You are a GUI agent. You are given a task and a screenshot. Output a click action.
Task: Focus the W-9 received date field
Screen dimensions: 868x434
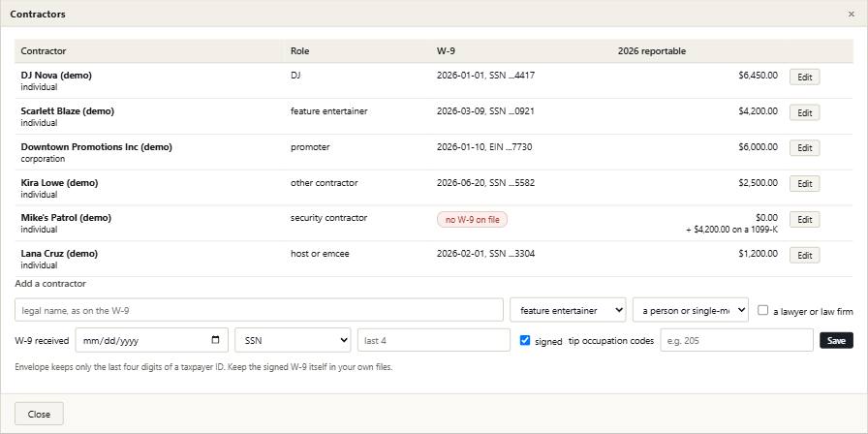tap(152, 340)
